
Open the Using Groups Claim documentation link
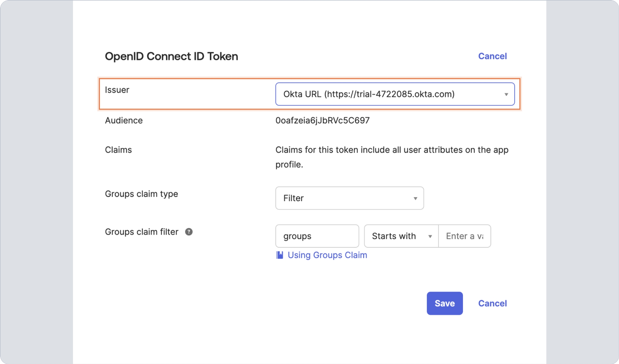pyautogui.click(x=327, y=255)
